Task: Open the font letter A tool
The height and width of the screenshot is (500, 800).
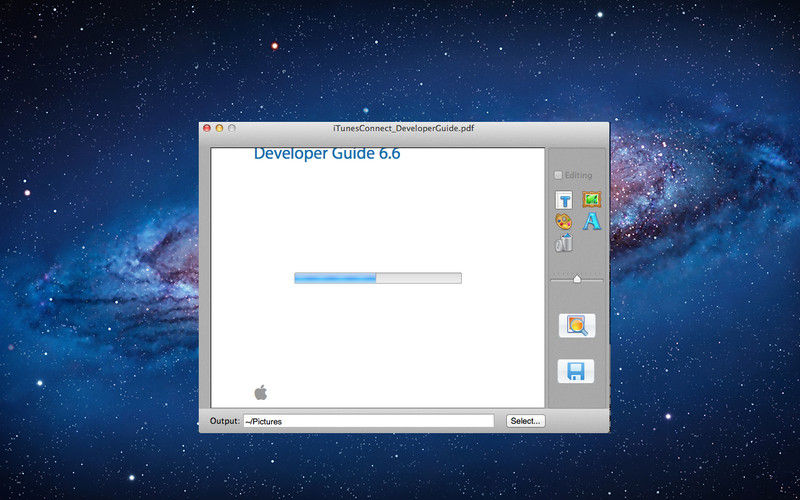Action: pos(592,221)
